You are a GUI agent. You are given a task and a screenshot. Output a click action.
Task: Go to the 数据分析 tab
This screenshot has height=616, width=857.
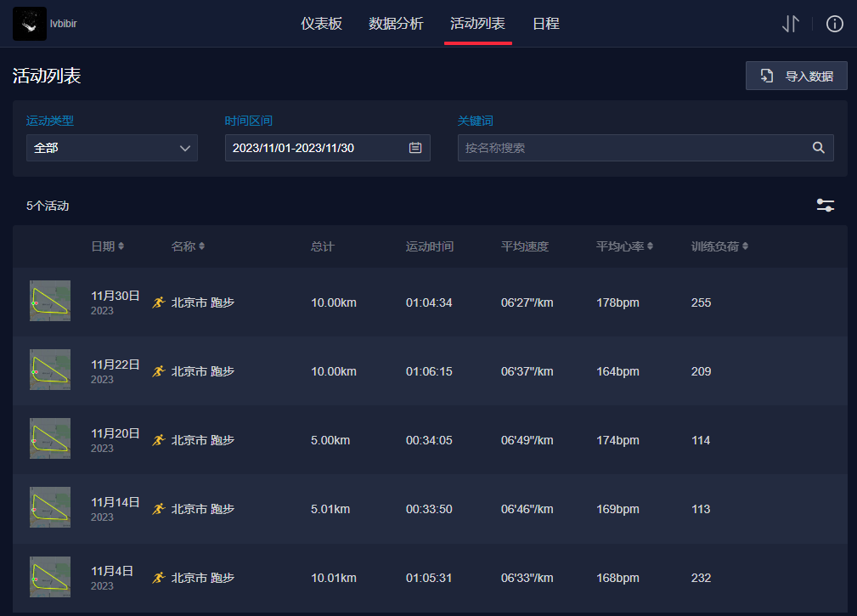point(396,24)
